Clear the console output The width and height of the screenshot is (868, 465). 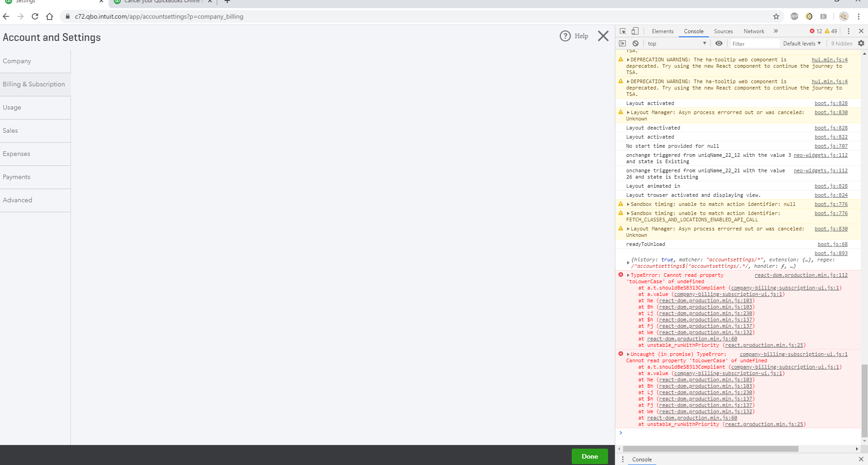[x=635, y=43]
